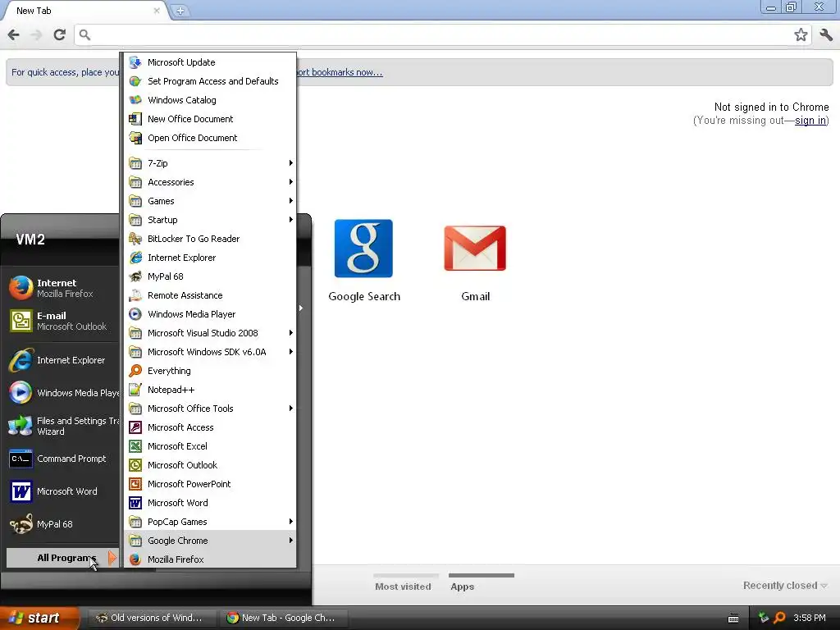The width and height of the screenshot is (840, 630).
Task: Click the on-screen keyboard tray icon
Action: [x=733, y=619]
